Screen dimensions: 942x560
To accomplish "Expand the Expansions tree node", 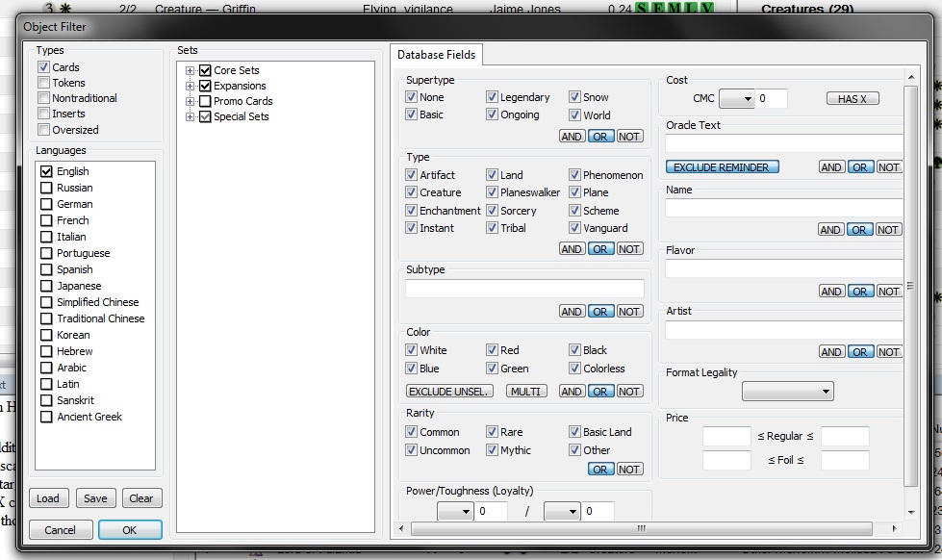I will 191,86.
